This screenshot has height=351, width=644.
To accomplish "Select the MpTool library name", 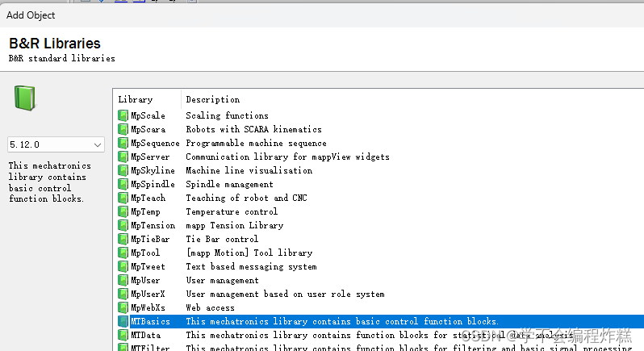I will [145, 253].
